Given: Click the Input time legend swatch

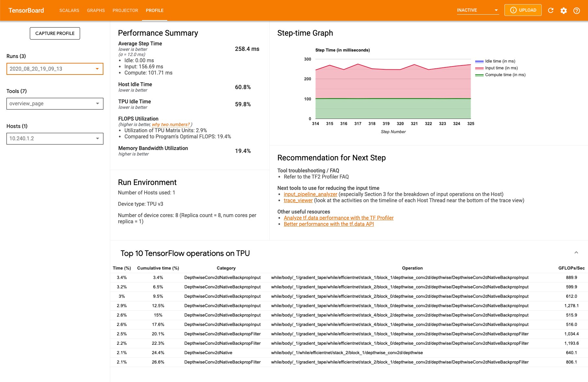Looking at the screenshot, I should pos(479,68).
